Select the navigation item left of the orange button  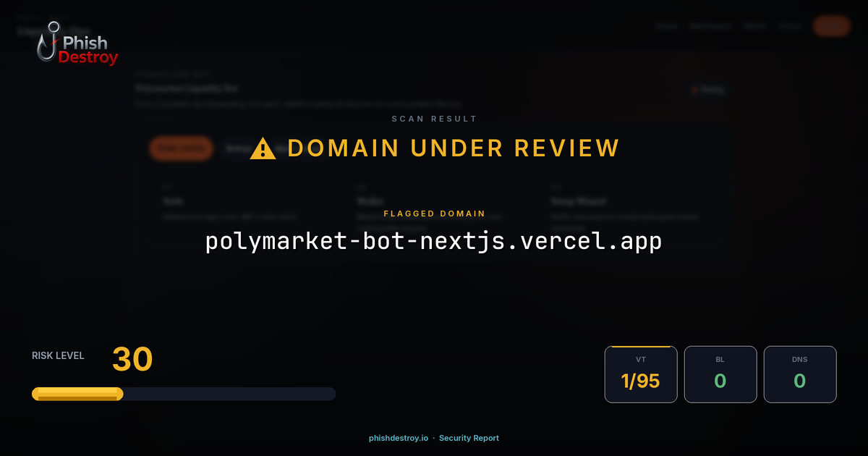coord(790,26)
